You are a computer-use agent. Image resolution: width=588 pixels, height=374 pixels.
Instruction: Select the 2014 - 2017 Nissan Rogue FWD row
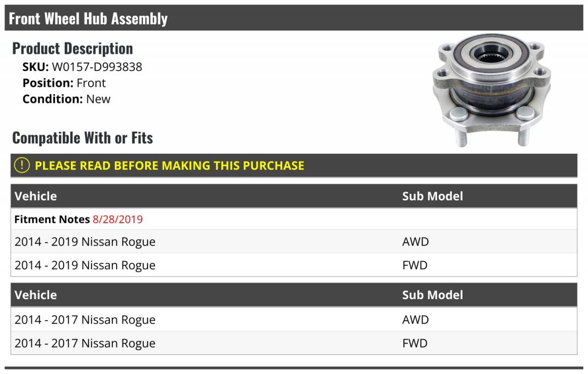(x=85, y=343)
